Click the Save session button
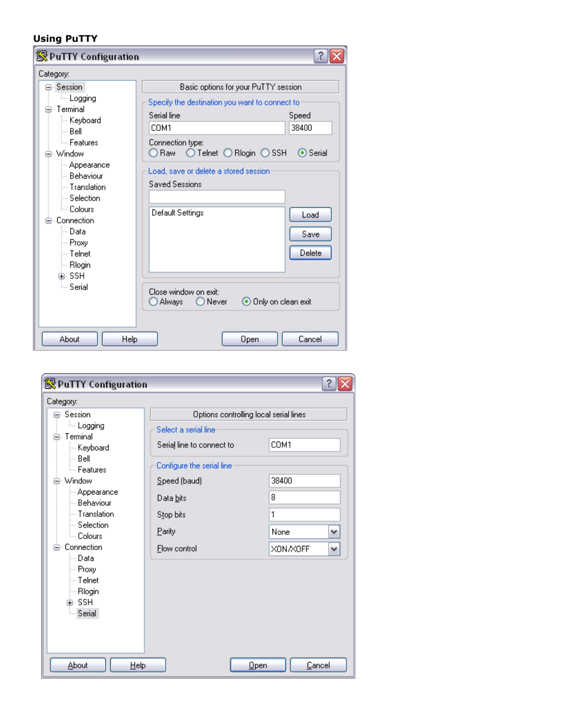The height and width of the screenshot is (728, 562). 310,234
